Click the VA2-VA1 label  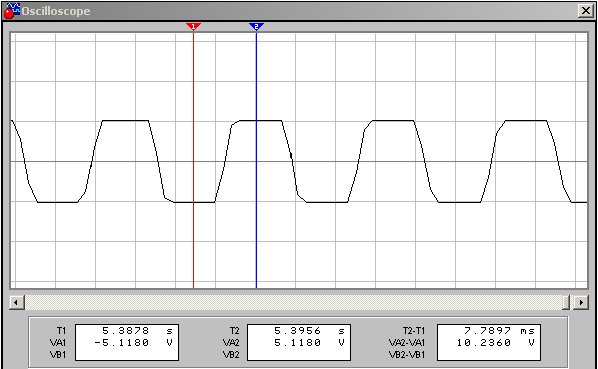pyautogui.click(x=407, y=343)
